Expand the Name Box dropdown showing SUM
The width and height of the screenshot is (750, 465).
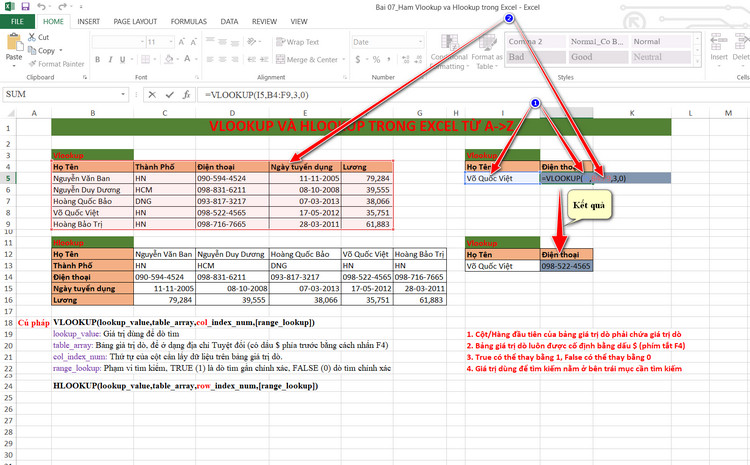pyautogui.click(x=123, y=94)
